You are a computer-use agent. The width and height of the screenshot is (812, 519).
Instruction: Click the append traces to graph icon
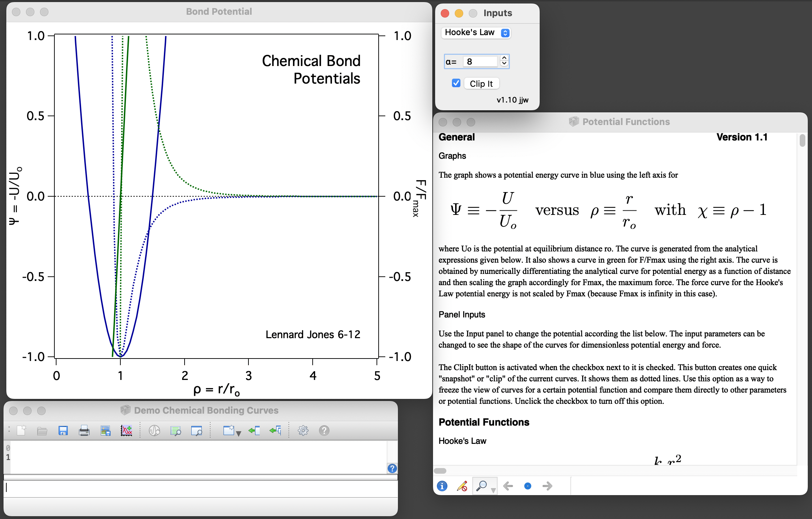point(126,431)
